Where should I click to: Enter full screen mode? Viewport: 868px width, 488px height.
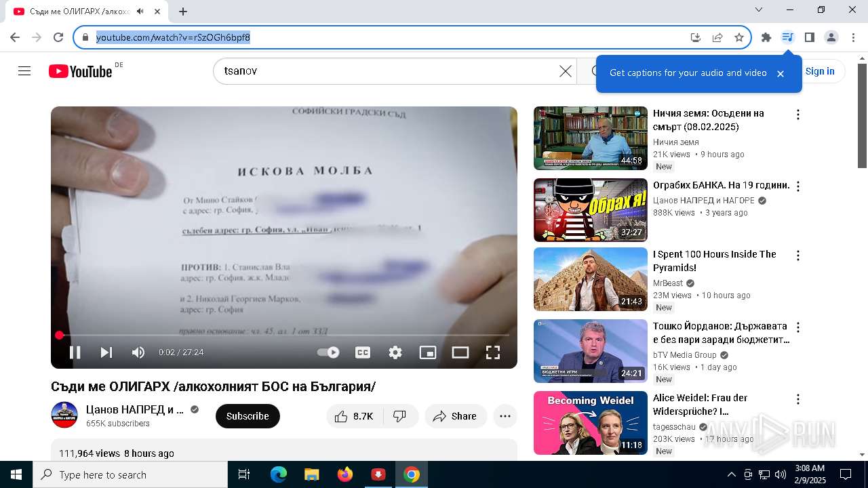[x=493, y=352]
